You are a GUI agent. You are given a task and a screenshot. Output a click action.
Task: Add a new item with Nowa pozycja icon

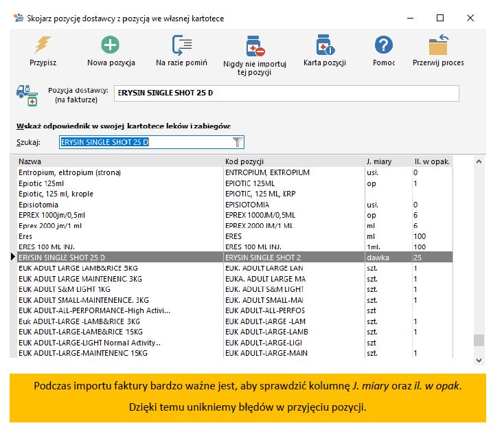111,45
